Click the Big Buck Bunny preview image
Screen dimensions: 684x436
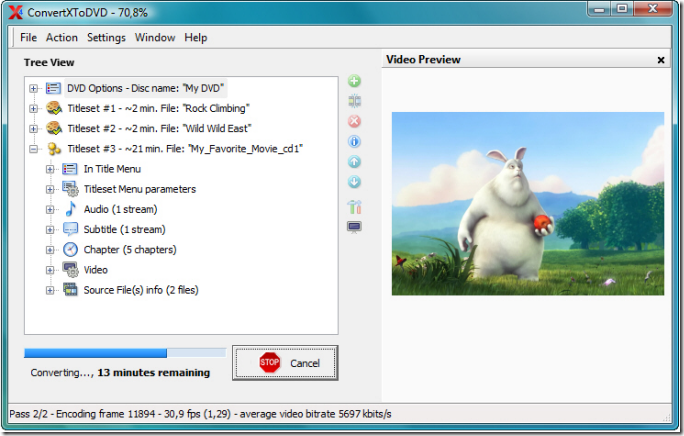tap(528, 203)
